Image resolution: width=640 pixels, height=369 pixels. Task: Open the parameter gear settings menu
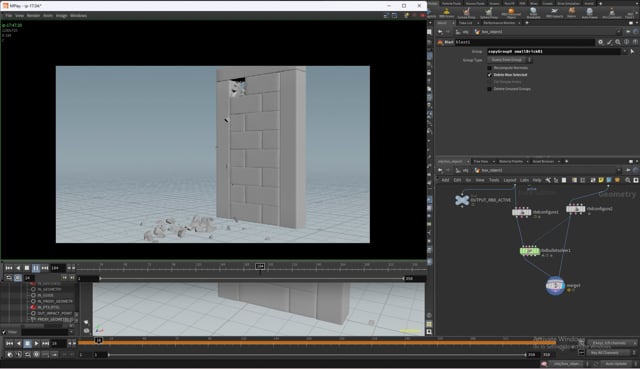pyautogui.click(x=601, y=42)
